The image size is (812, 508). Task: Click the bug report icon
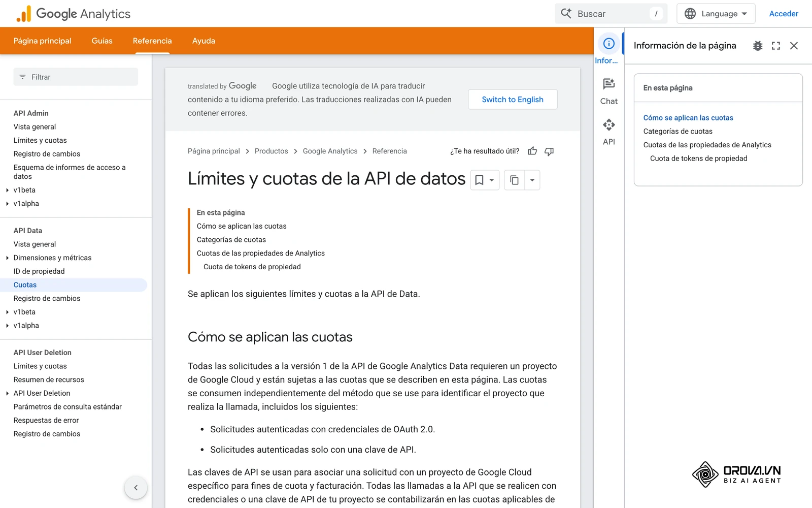click(x=758, y=46)
